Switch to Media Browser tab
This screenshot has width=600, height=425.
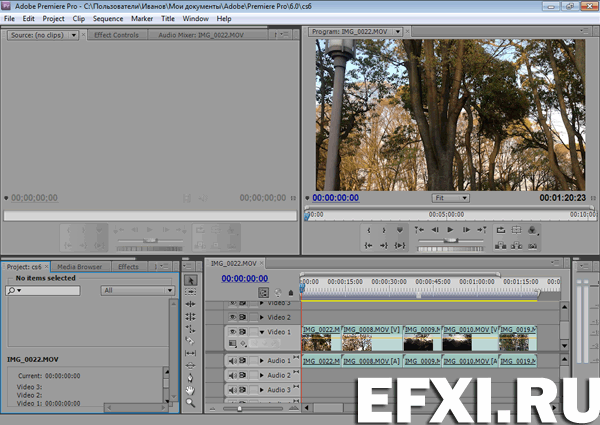(x=80, y=267)
